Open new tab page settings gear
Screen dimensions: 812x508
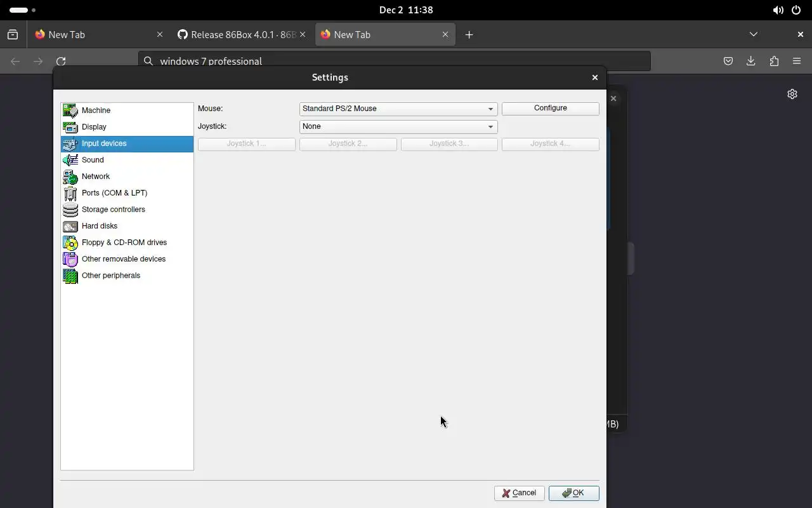point(792,94)
